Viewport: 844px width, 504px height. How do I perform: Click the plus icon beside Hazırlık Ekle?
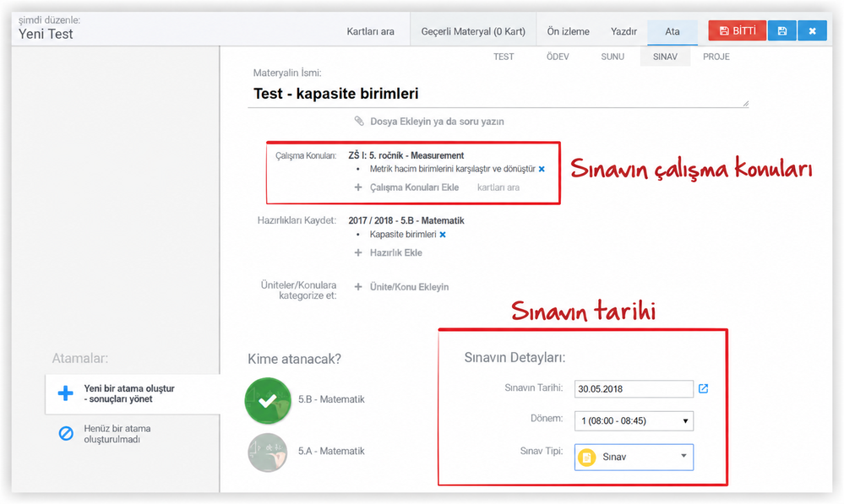tap(358, 252)
